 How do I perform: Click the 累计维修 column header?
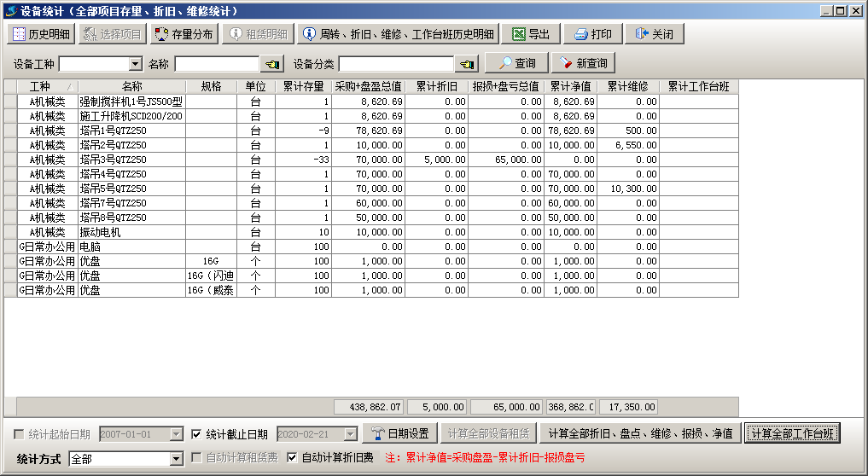click(x=628, y=86)
